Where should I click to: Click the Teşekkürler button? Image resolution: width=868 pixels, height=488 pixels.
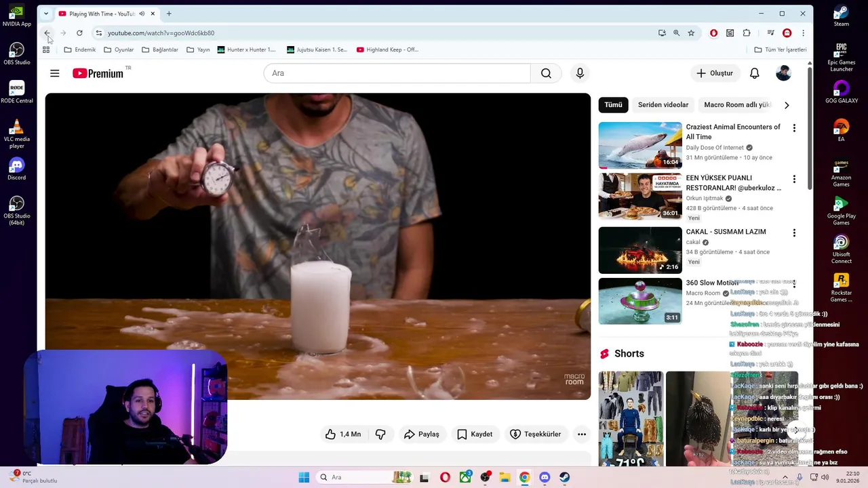(536, 434)
